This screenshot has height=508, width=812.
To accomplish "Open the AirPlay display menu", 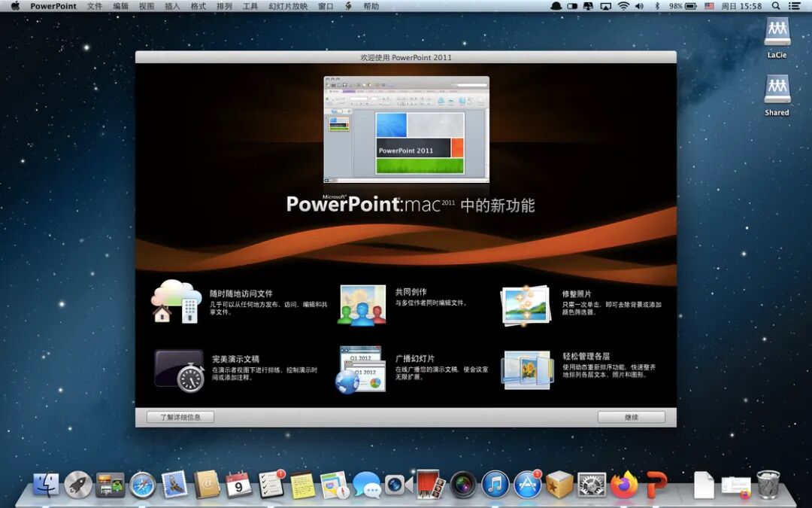I will point(605,6).
